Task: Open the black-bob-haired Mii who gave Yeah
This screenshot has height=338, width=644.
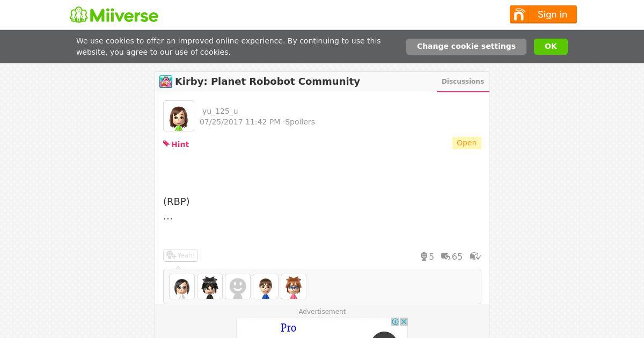Action: click(x=182, y=286)
